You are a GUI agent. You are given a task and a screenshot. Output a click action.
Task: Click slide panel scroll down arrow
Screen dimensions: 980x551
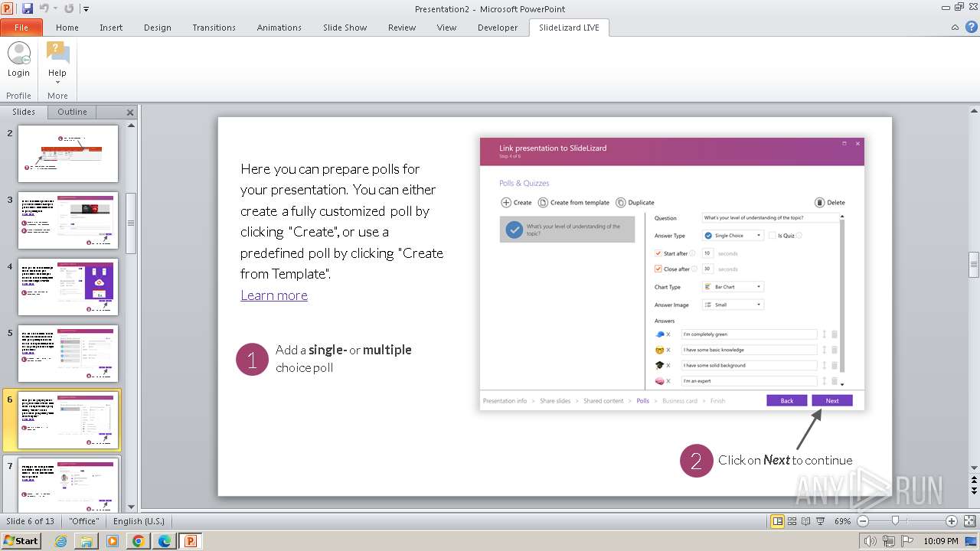tap(131, 506)
